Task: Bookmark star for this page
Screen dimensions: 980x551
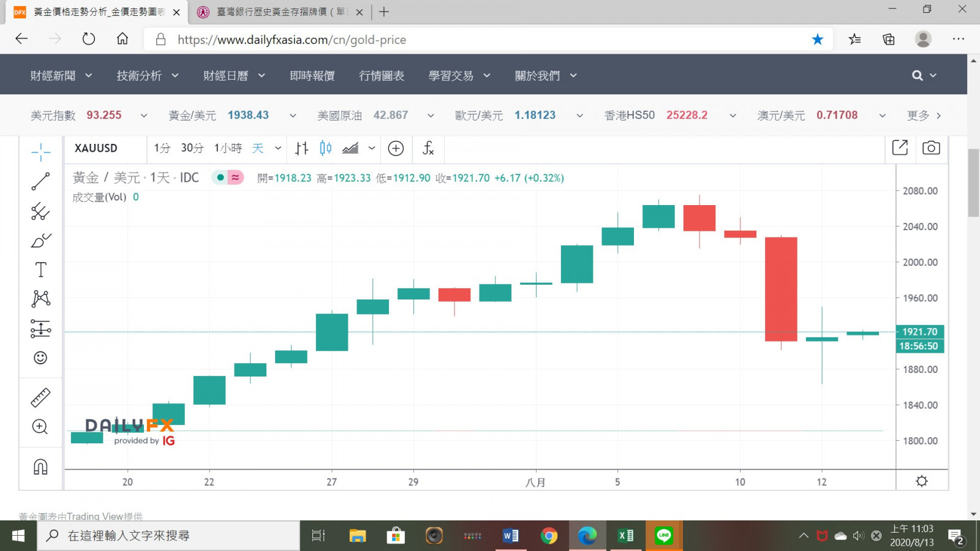Action: point(818,39)
